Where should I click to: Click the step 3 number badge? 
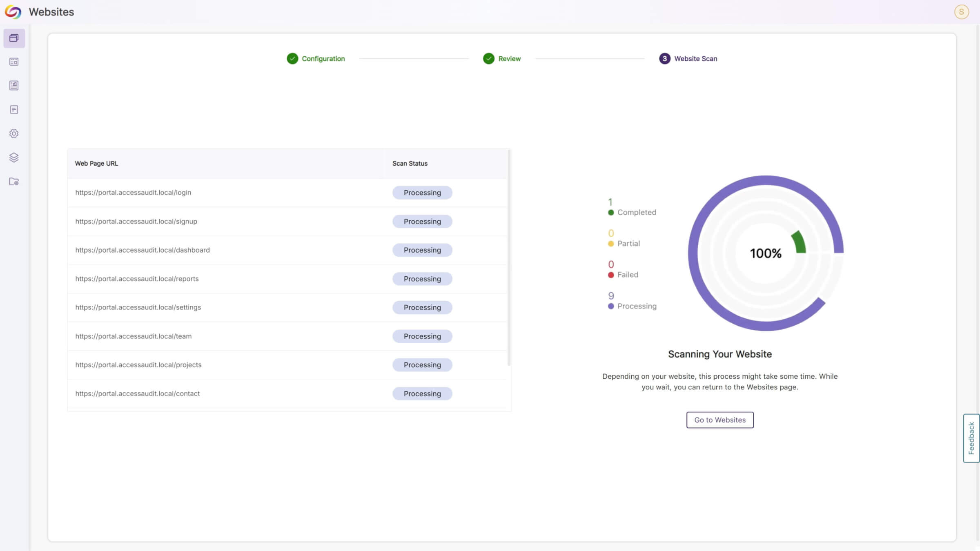click(665, 58)
